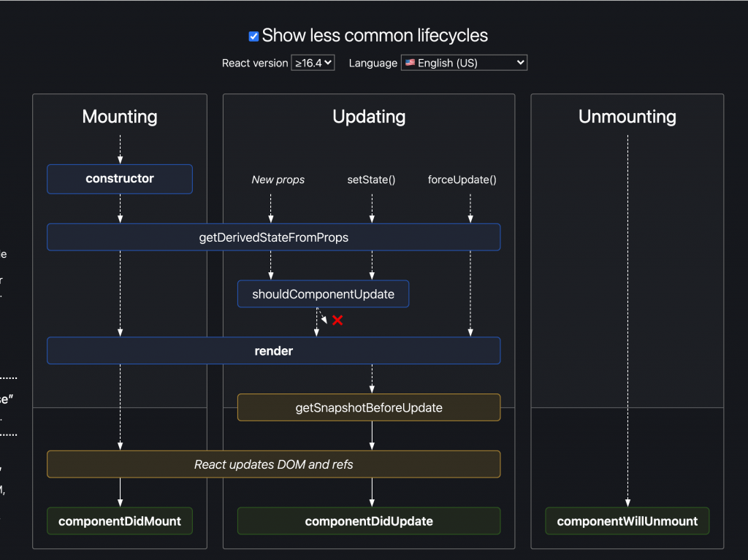748x560 pixels.
Task: Select the componentDidUpdate box
Action: (368, 521)
